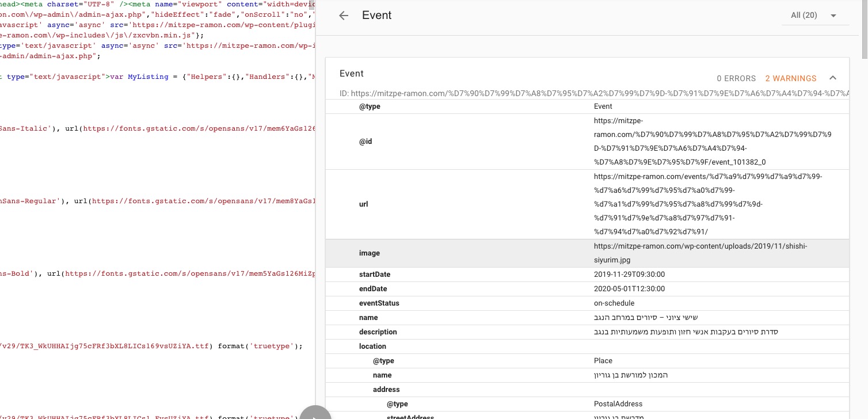
Task: Click the Event card heading
Action: click(352, 74)
